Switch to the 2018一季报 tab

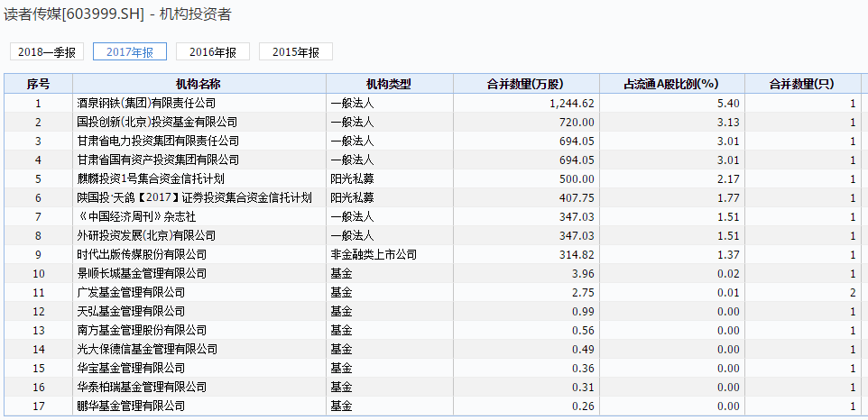(x=46, y=51)
